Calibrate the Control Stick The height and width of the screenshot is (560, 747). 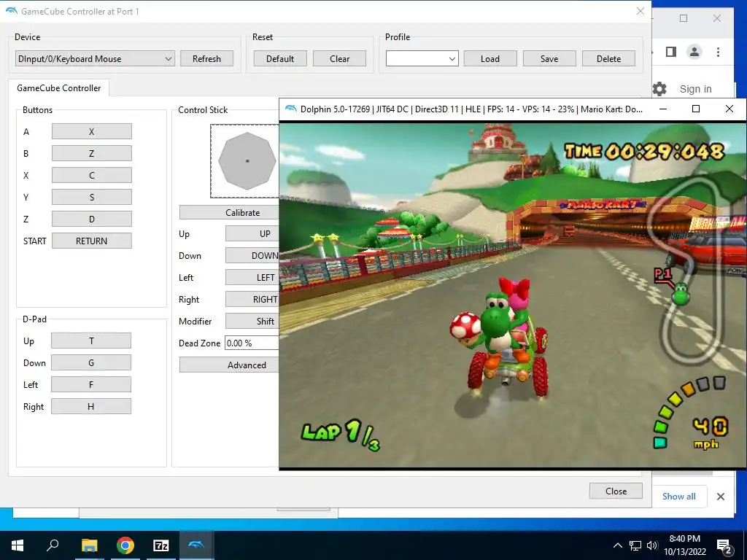click(229, 212)
